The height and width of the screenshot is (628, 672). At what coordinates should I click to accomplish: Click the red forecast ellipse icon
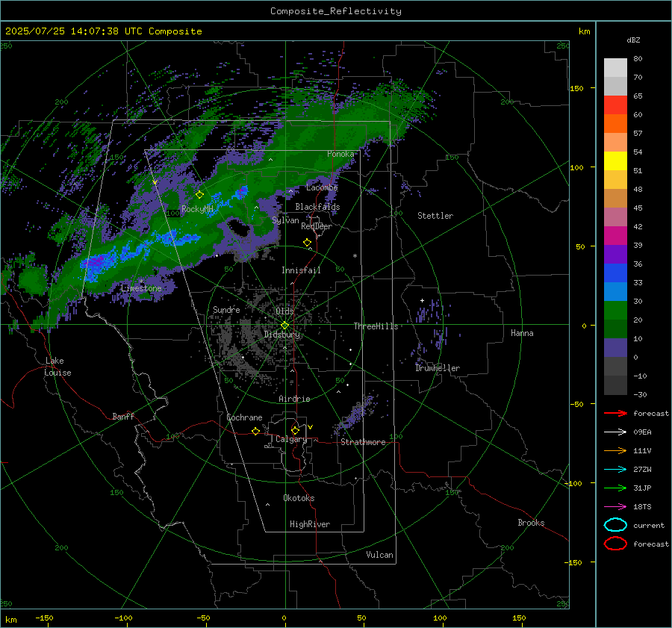click(615, 544)
